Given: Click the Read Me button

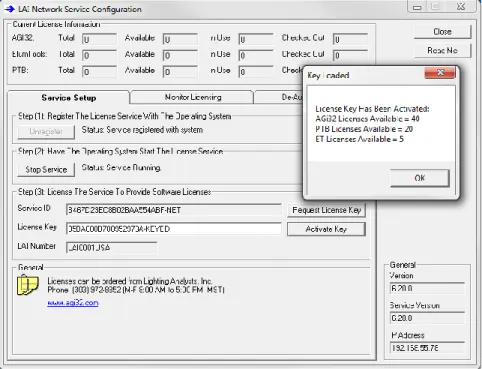Looking at the screenshot, I should click(442, 50).
